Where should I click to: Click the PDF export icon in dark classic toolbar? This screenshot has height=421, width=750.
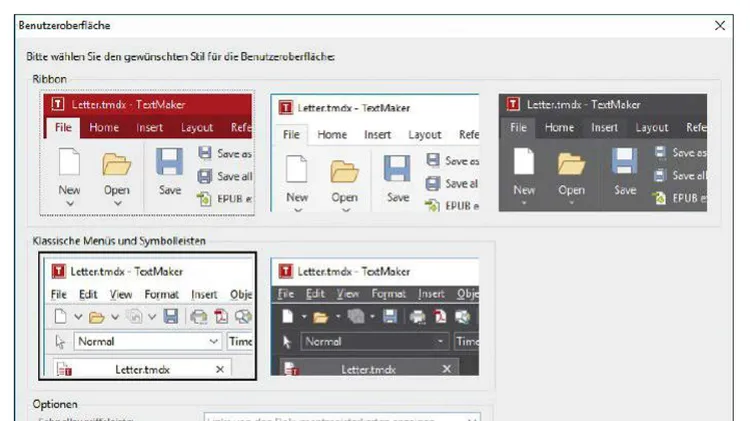440,317
